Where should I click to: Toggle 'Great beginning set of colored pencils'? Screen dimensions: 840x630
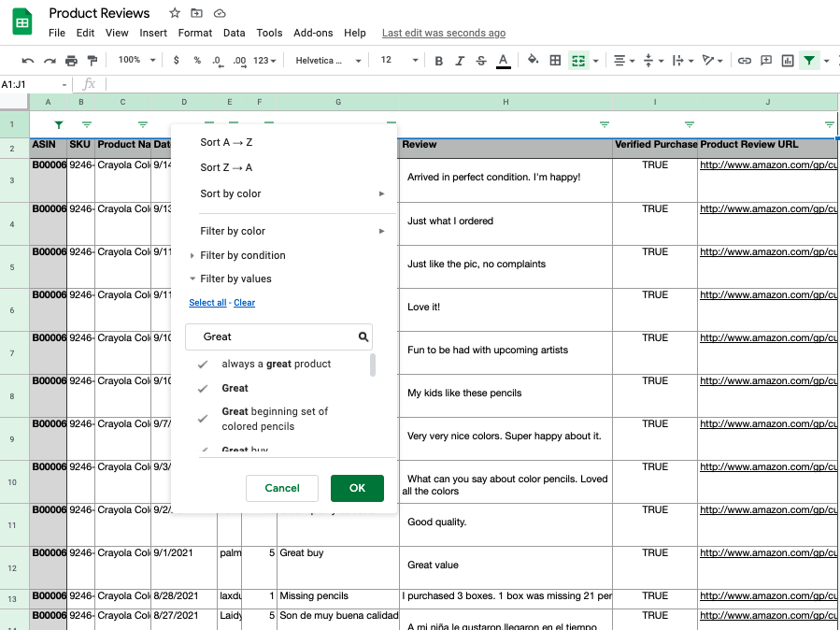coord(203,419)
